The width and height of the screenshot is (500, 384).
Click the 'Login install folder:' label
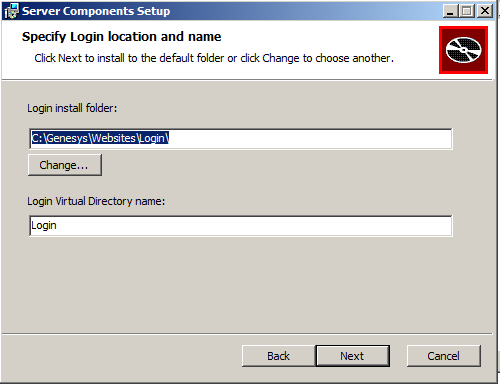[x=72, y=108]
